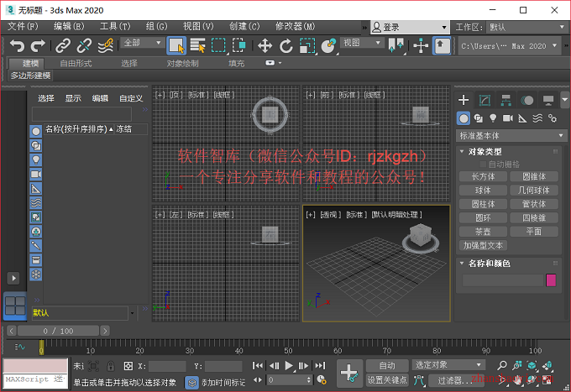This screenshot has width=571, height=392.
Task: Select Helpers category in command panel
Action: 522,118
